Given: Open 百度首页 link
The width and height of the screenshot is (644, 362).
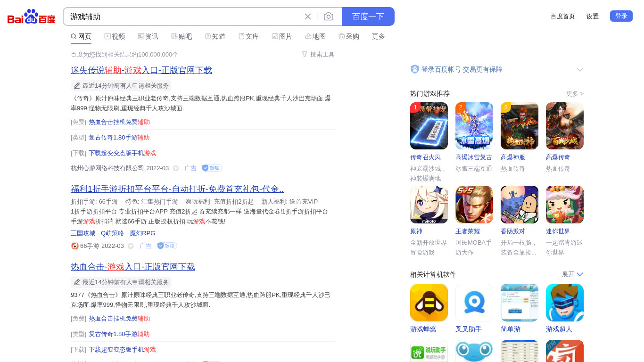Looking at the screenshot, I should click(563, 16).
